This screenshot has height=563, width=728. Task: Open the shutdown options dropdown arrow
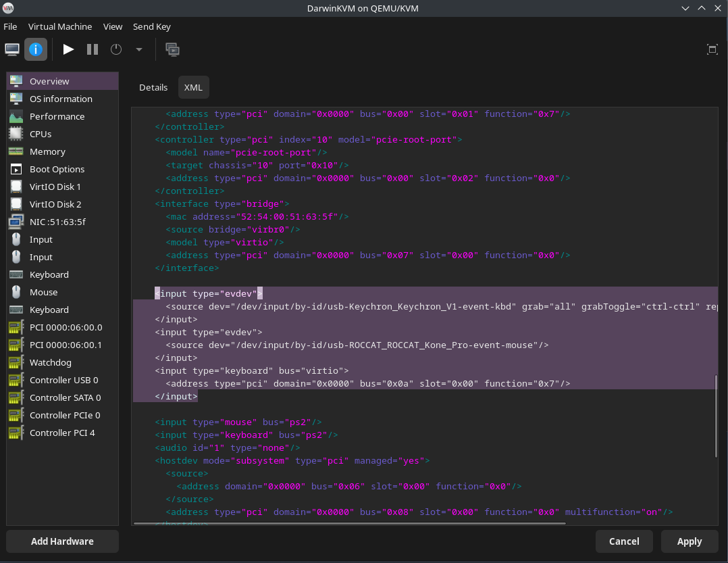coord(139,49)
